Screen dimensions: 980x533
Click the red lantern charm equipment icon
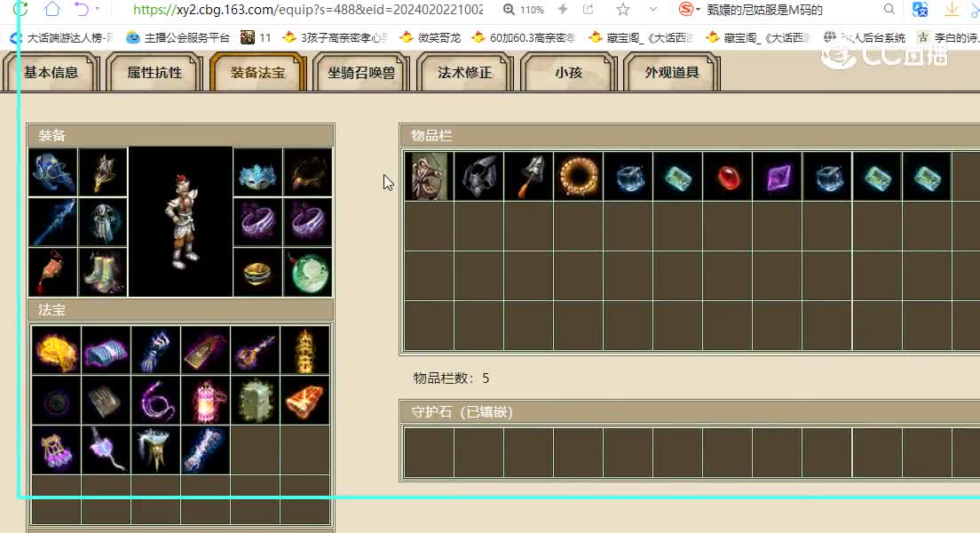[x=53, y=272]
